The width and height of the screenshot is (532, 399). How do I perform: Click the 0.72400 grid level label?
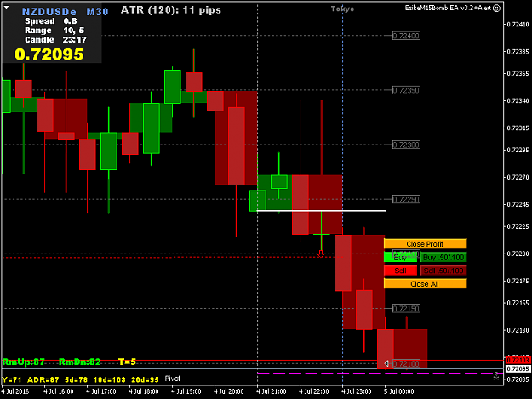(407, 36)
